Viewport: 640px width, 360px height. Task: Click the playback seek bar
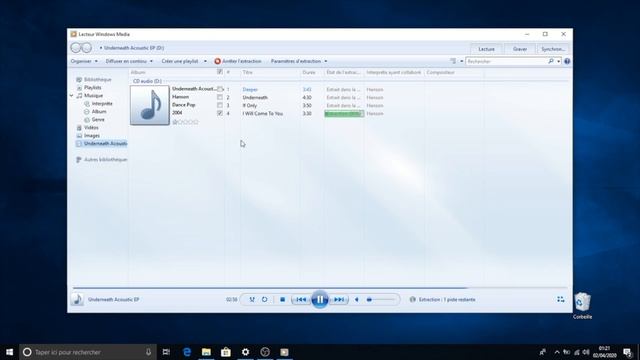point(320,288)
